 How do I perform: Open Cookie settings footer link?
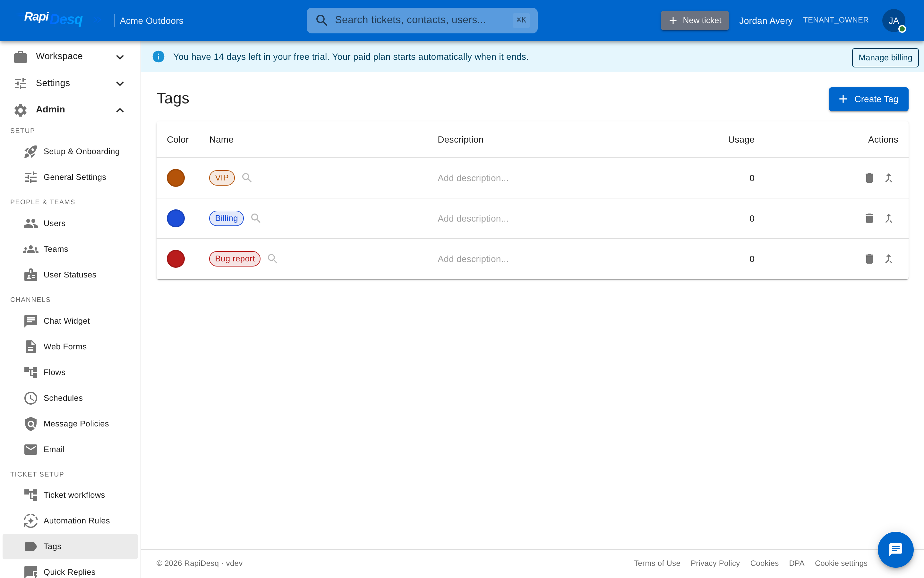click(x=841, y=563)
